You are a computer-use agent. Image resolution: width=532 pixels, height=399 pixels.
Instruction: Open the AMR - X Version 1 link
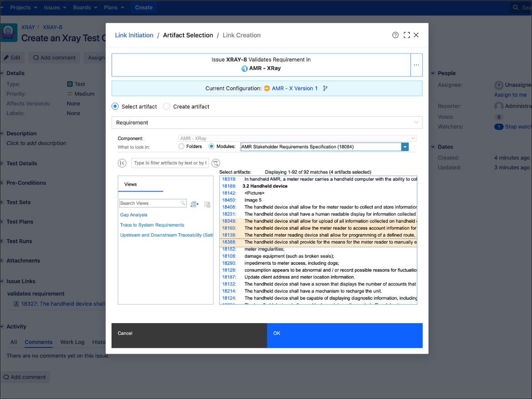[295, 88]
